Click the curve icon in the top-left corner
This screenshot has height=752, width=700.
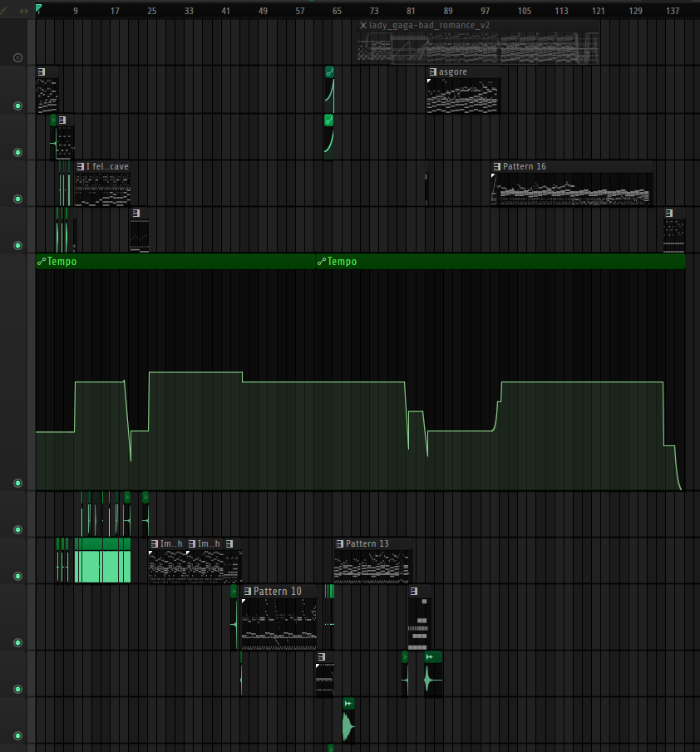(x=4, y=11)
